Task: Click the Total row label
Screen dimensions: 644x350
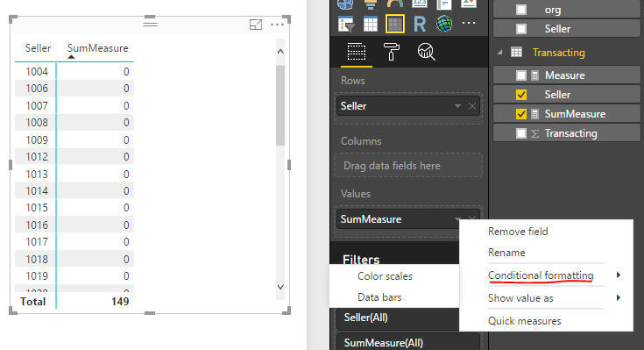Action: [33, 302]
